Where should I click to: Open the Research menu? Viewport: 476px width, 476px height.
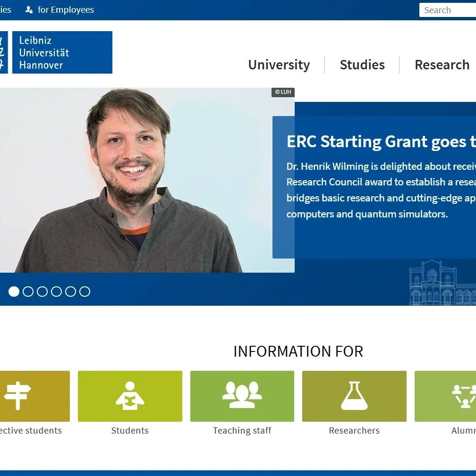click(442, 65)
